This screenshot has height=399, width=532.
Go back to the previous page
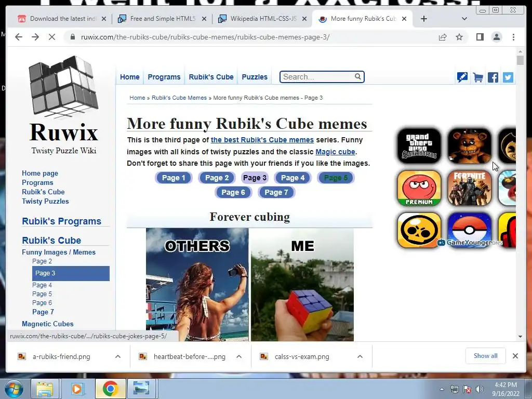[x=19, y=37]
